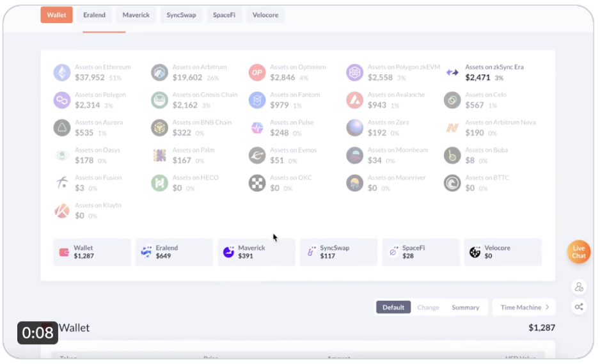Click the Assets on zkSync Era label
This screenshot has height=364, width=600.
pos(494,67)
